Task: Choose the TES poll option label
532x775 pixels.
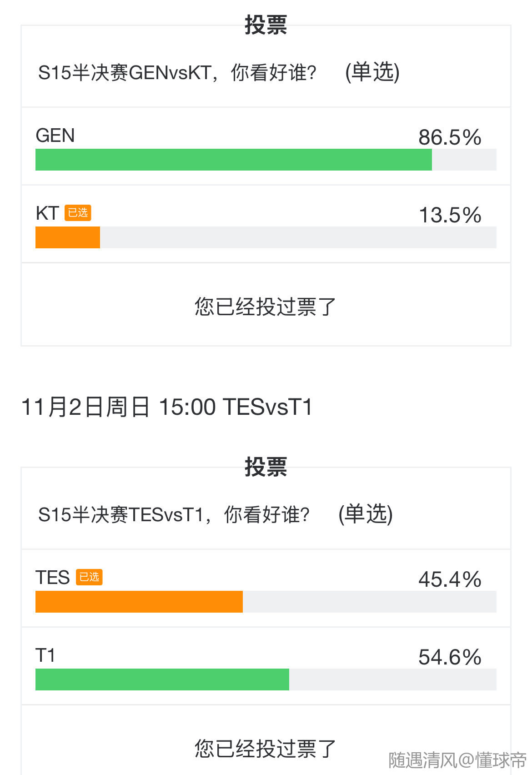Action: [x=53, y=578]
